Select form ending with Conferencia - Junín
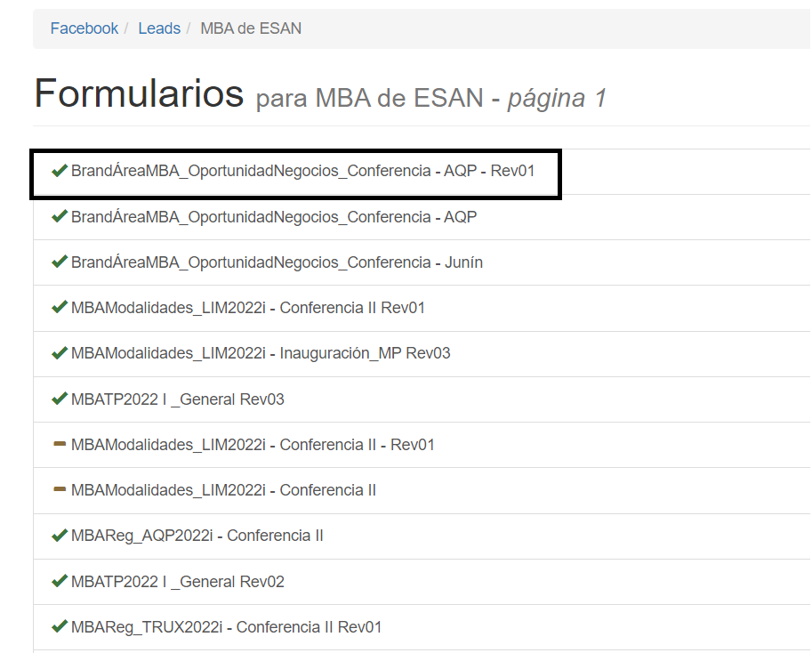812x653 pixels. (277, 262)
